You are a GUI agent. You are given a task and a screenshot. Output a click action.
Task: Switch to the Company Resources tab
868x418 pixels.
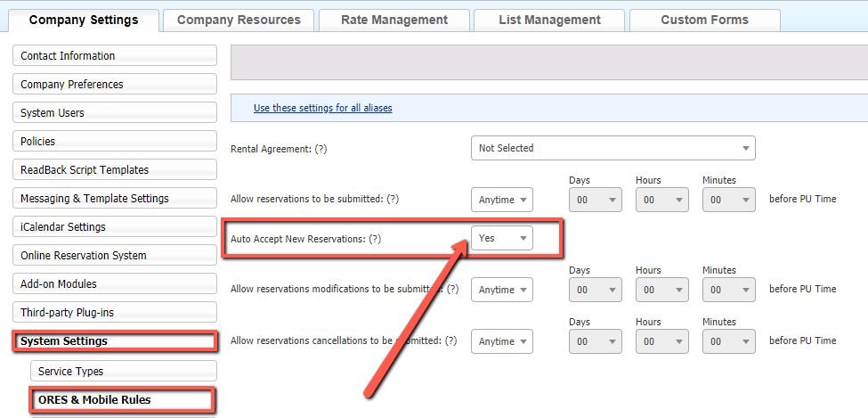coord(239,20)
